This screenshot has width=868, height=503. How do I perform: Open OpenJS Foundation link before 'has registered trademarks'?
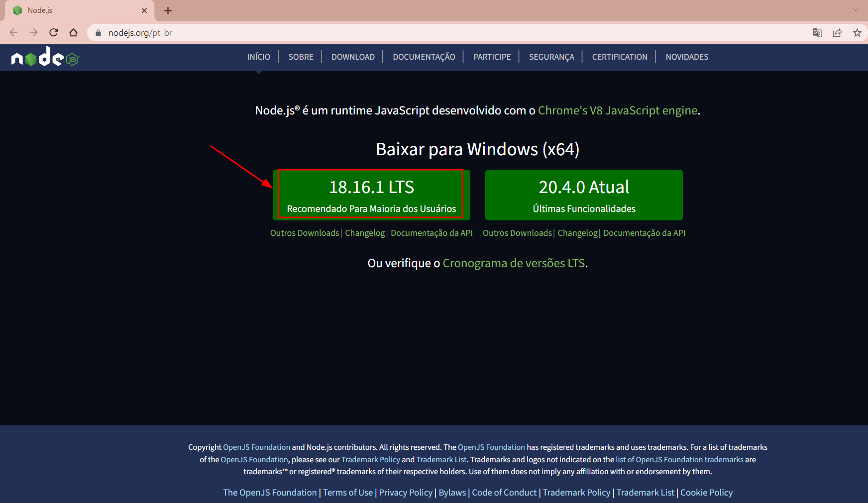[x=491, y=447]
